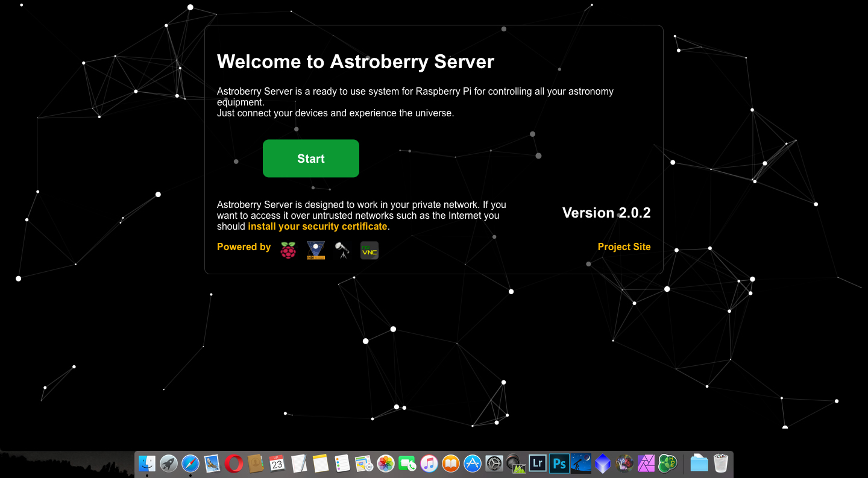The image size is (868, 478).
Task: Open App Store icon in dock
Action: (473, 464)
